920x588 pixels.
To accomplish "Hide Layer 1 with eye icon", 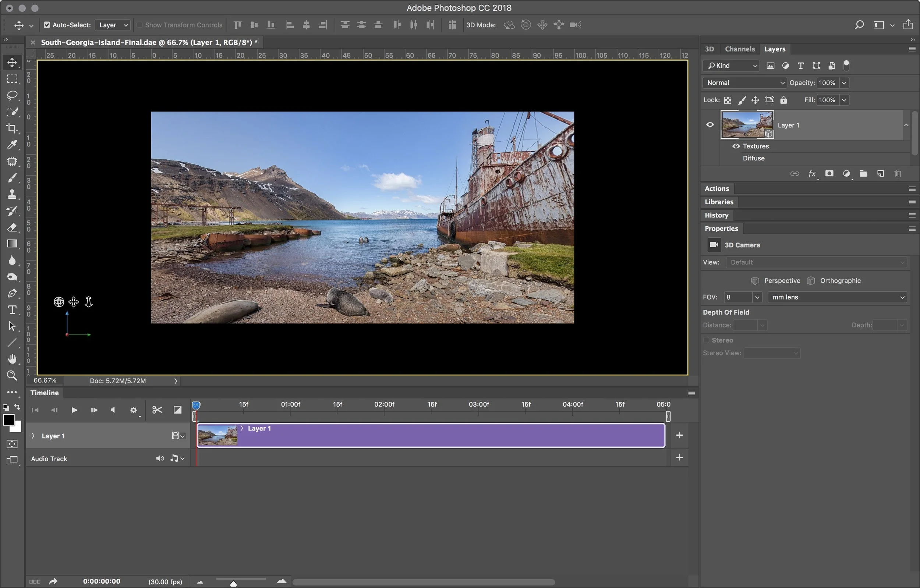I will point(710,125).
